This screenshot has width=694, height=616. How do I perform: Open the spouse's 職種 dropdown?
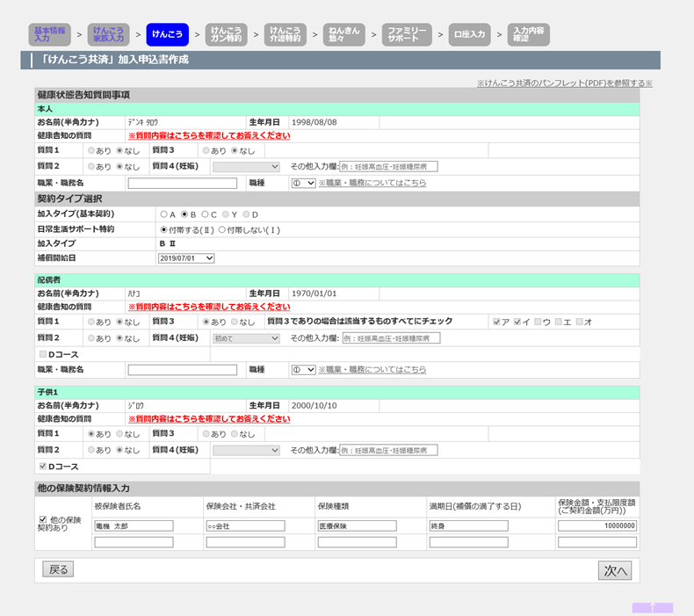pyautogui.click(x=303, y=370)
